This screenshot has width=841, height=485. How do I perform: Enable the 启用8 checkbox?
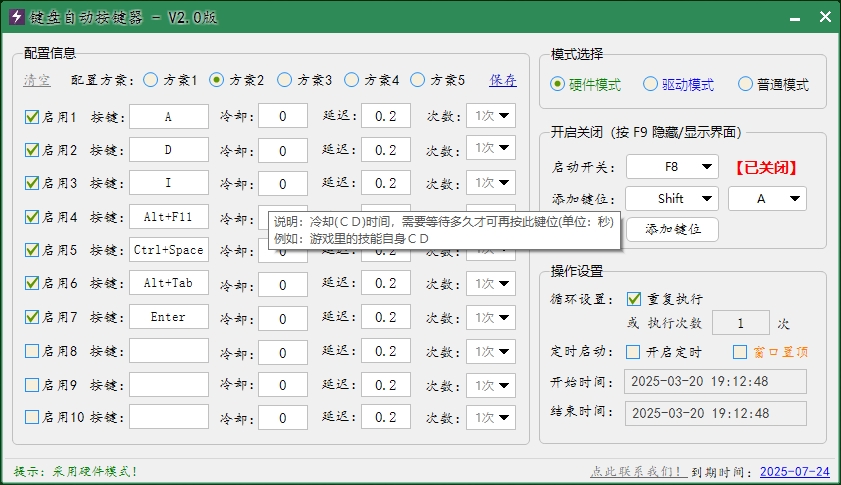pyautogui.click(x=32, y=351)
